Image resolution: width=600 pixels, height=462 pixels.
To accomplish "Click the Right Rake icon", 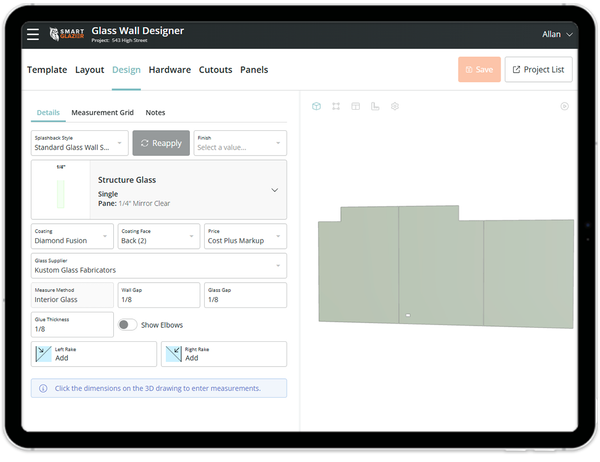I will (174, 354).
